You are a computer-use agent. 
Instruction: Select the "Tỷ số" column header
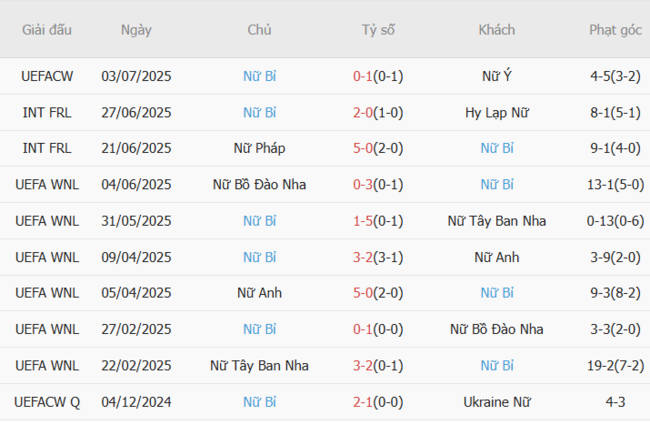378,30
